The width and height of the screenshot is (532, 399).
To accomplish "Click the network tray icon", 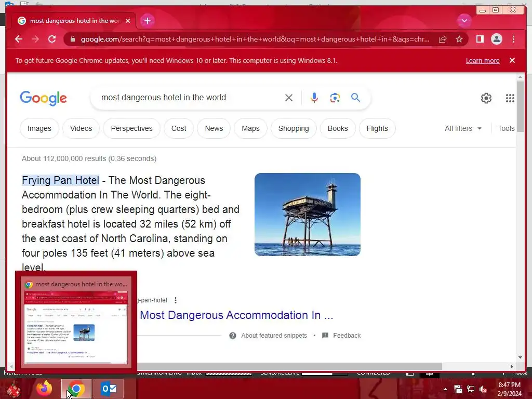I will click(471, 389).
